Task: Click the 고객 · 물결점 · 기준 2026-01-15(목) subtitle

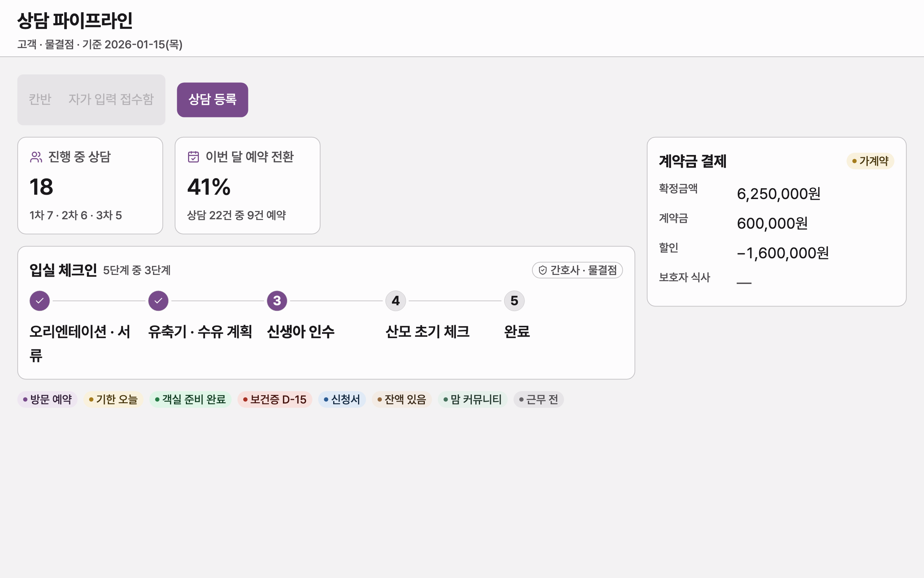Action: pos(100,44)
